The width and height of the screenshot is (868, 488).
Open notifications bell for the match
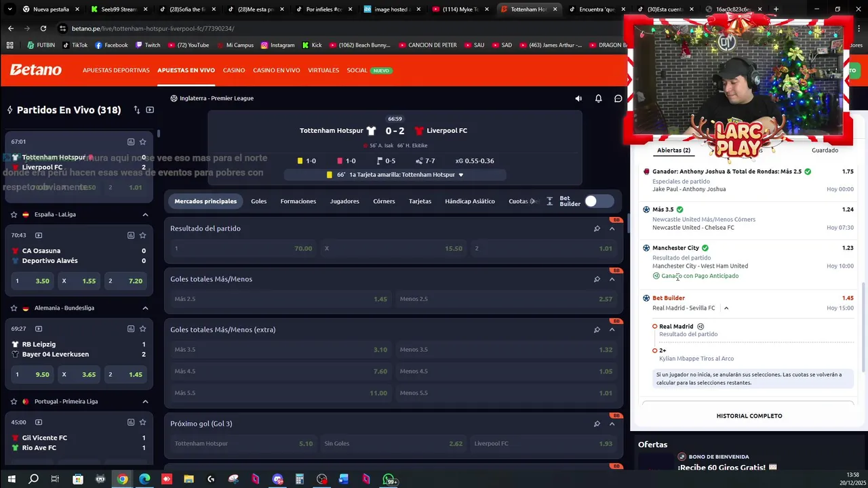click(x=598, y=98)
